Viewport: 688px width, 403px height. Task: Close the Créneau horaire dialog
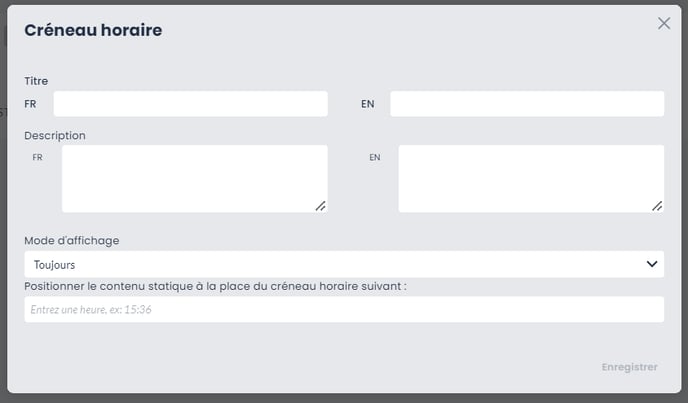(664, 23)
